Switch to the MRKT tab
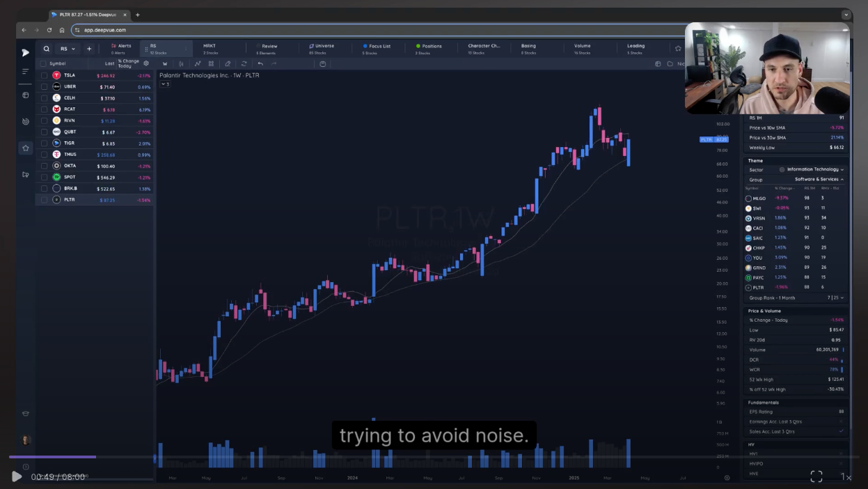 coord(208,45)
